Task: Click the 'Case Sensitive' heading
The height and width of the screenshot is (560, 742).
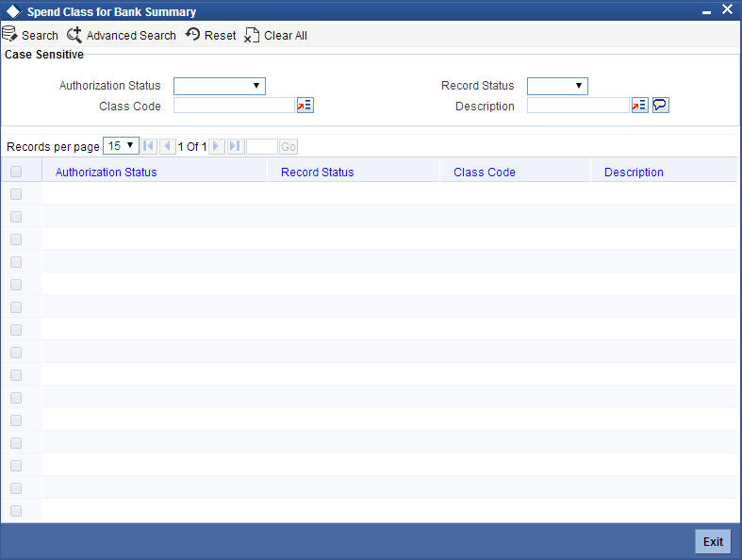Action: pos(44,55)
